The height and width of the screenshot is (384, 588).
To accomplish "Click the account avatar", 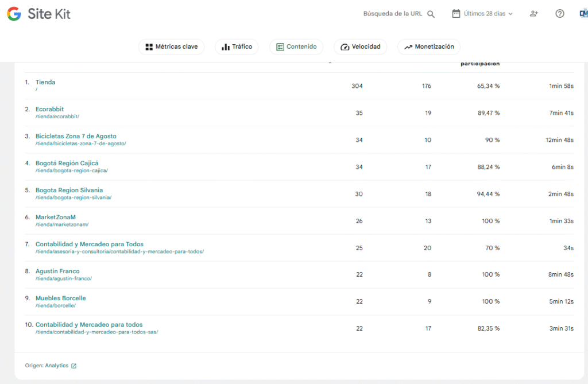I will pos(583,14).
